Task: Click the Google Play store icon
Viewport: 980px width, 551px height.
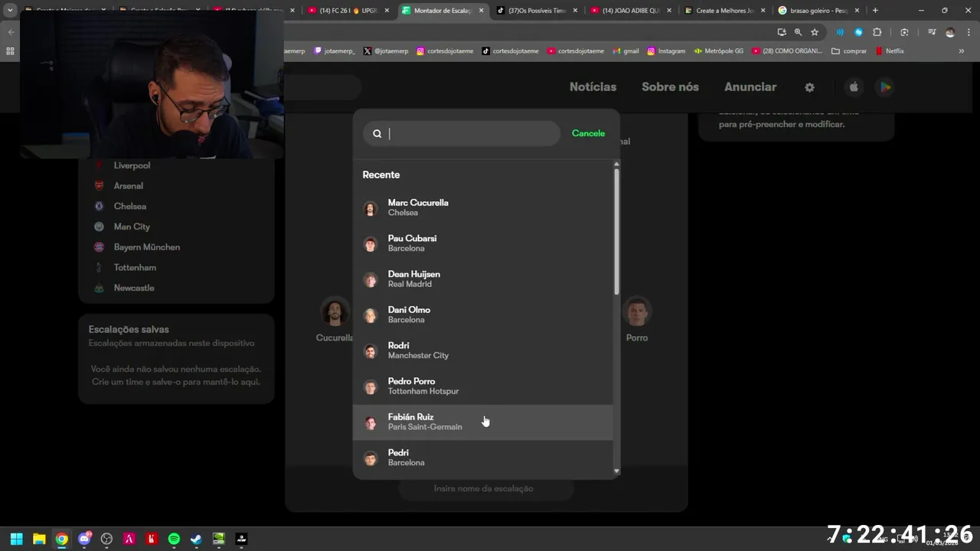Action: click(x=885, y=87)
